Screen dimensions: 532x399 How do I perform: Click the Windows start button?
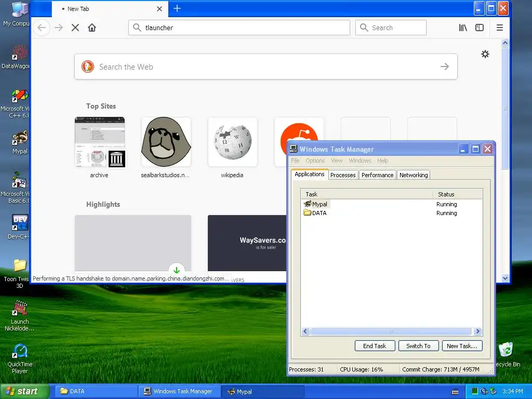25,391
